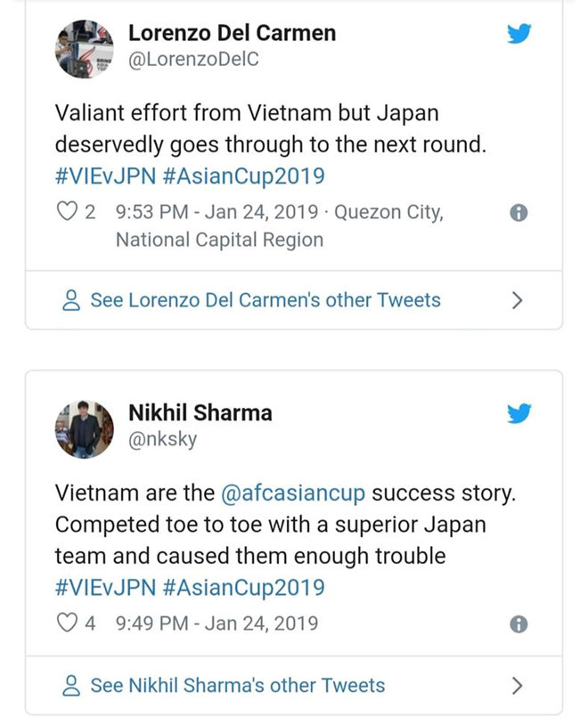
Task: Click person icon beside Nikhil's other Tweets
Action: point(72,686)
